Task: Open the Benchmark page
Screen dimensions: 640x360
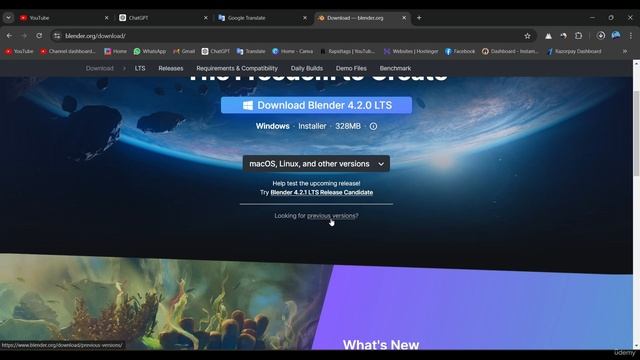Action: coord(395,68)
